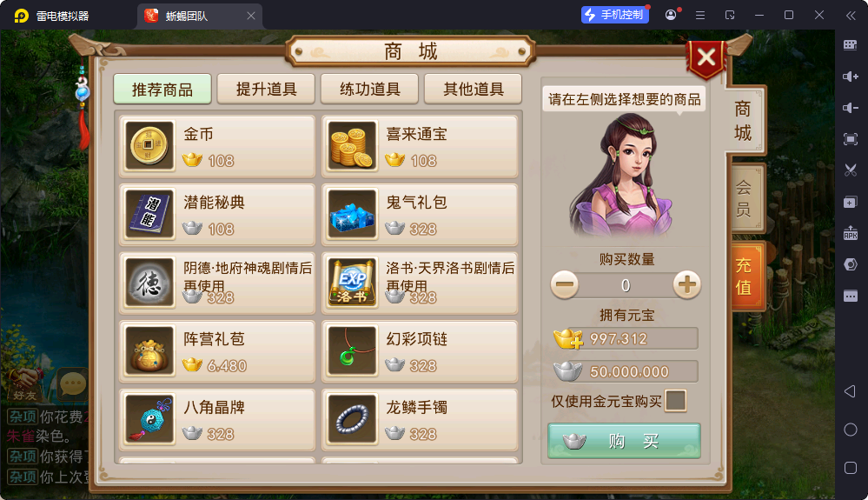
Task: Click the green 购买 button
Action: pos(625,442)
